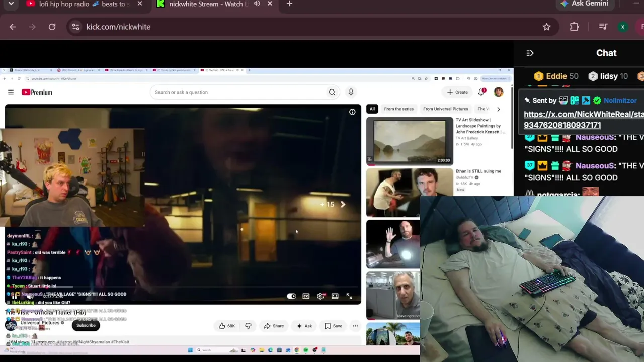This screenshot has height=362, width=644.
Task: Collapse the Kick chat panel
Action: point(530,53)
